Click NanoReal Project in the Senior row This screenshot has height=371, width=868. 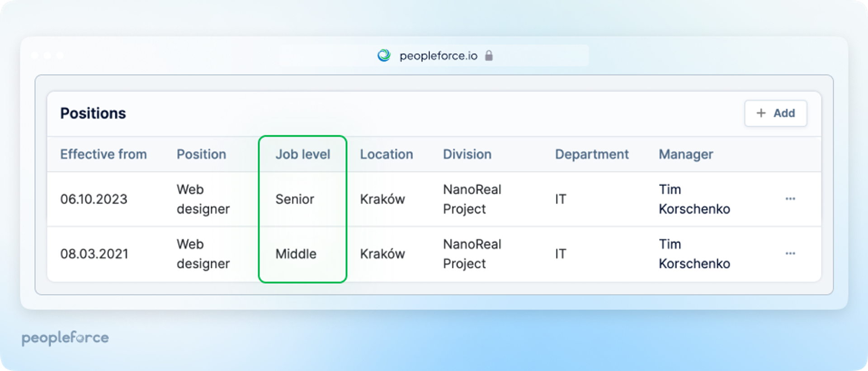tap(472, 199)
